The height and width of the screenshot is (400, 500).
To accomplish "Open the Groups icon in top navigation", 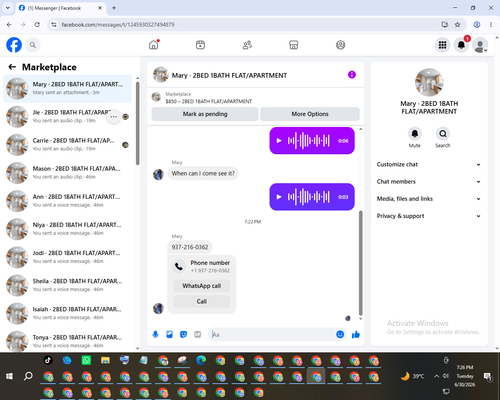I will click(x=340, y=45).
